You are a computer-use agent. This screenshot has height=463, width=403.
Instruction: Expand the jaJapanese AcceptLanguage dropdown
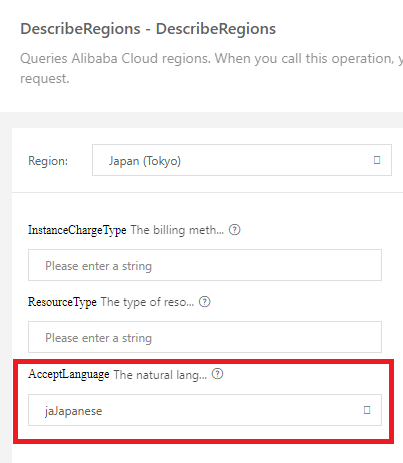point(205,410)
